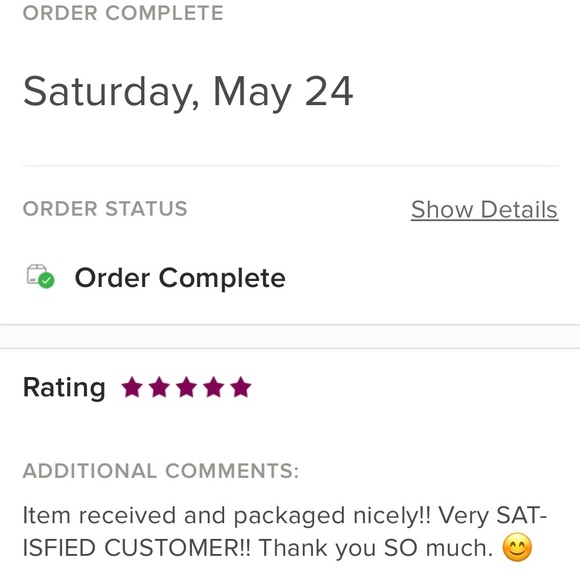
Task: Click the smiling face emoji in comments
Action: [x=517, y=547]
